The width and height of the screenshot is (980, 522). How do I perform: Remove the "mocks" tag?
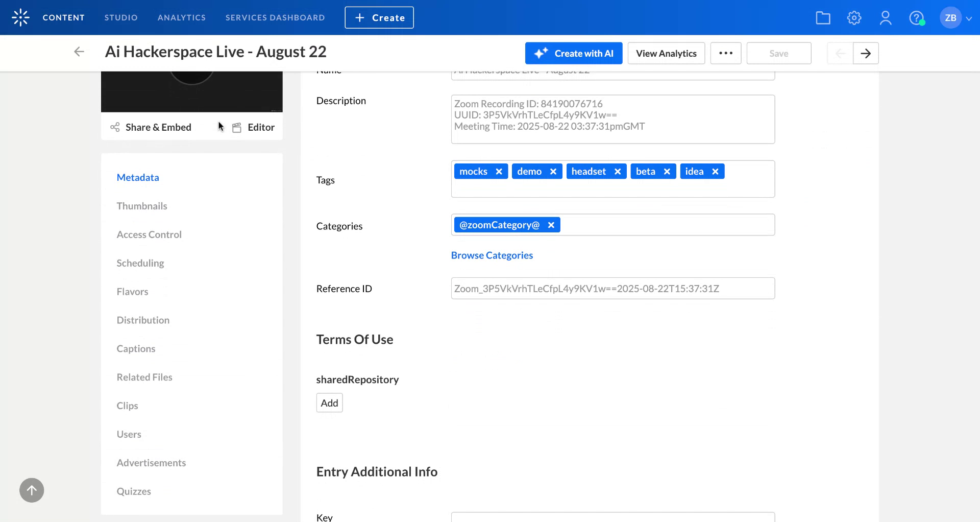499,171
